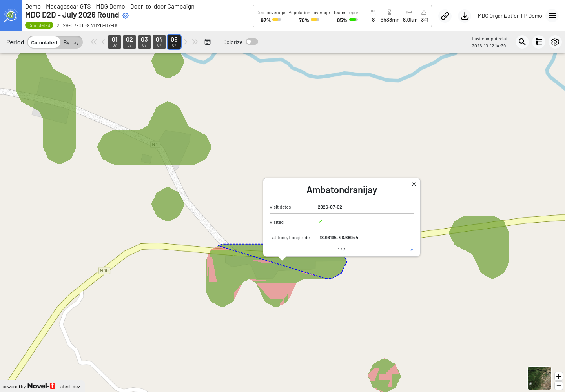Click visit date 2026-07-02

pyautogui.click(x=330, y=207)
